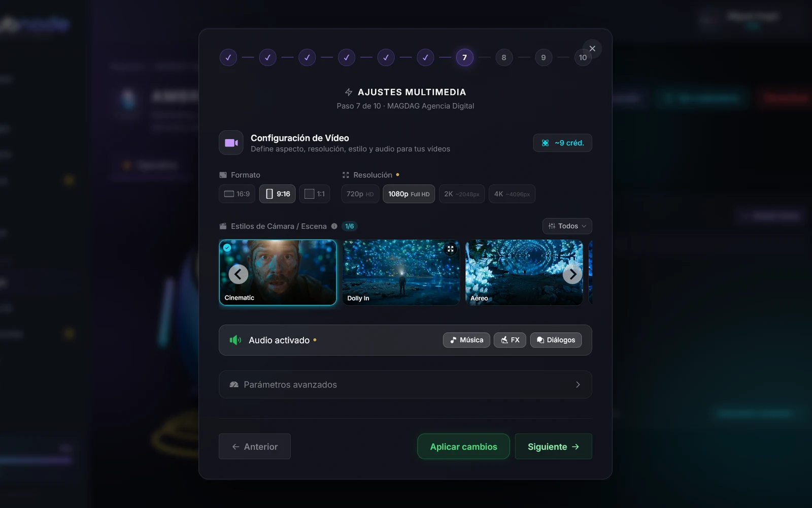Image resolution: width=812 pixels, height=508 pixels.
Task: Toggle FX audio option
Action: point(510,340)
